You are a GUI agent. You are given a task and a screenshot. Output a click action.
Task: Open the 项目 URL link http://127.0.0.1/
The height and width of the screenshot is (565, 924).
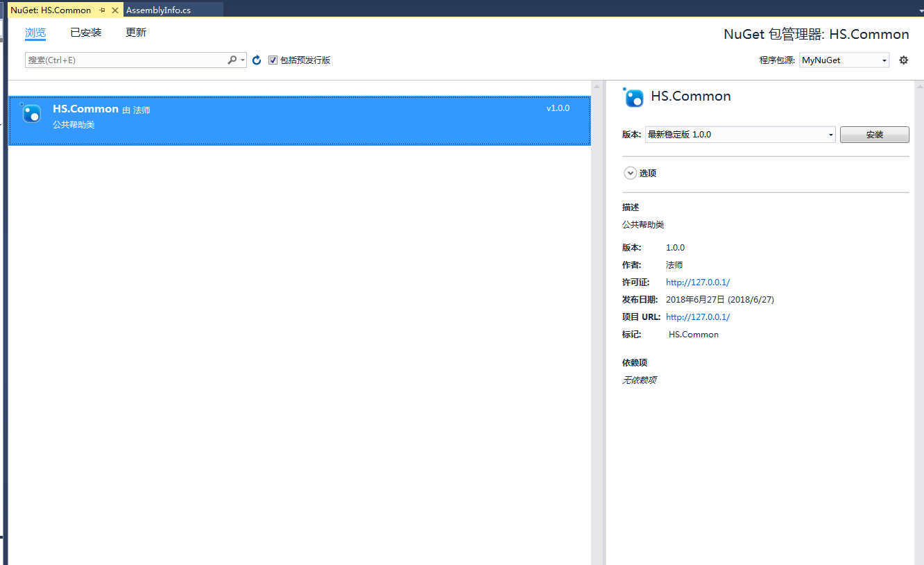click(x=698, y=317)
